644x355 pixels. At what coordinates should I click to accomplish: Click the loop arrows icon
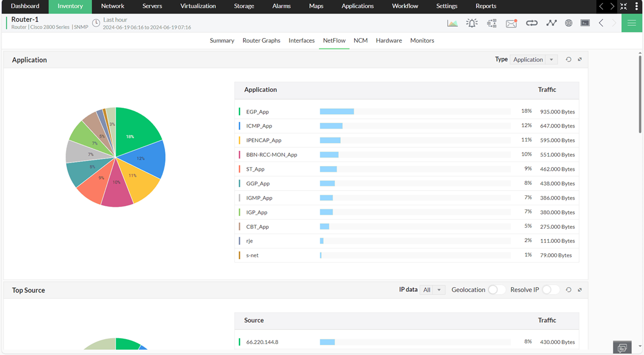tap(532, 23)
